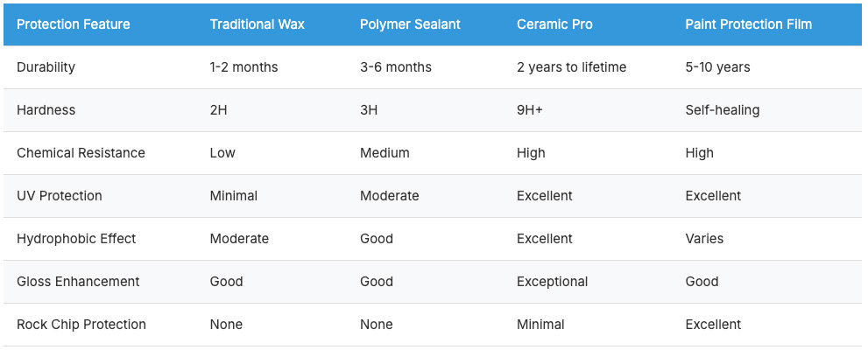This screenshot has width=868, height=357.
Task: Click the Gloss Enhancement row label
Action: (79, 282)
